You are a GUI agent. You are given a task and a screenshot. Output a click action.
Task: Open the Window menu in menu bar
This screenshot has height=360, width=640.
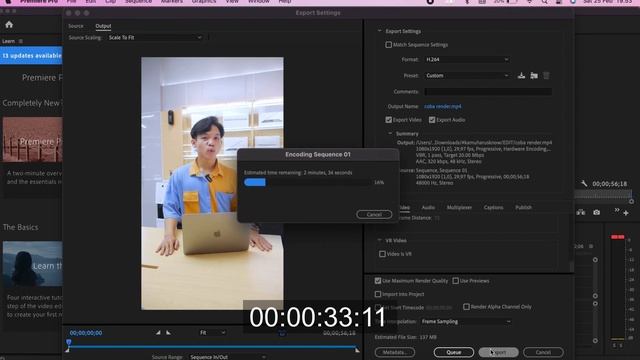259,2
